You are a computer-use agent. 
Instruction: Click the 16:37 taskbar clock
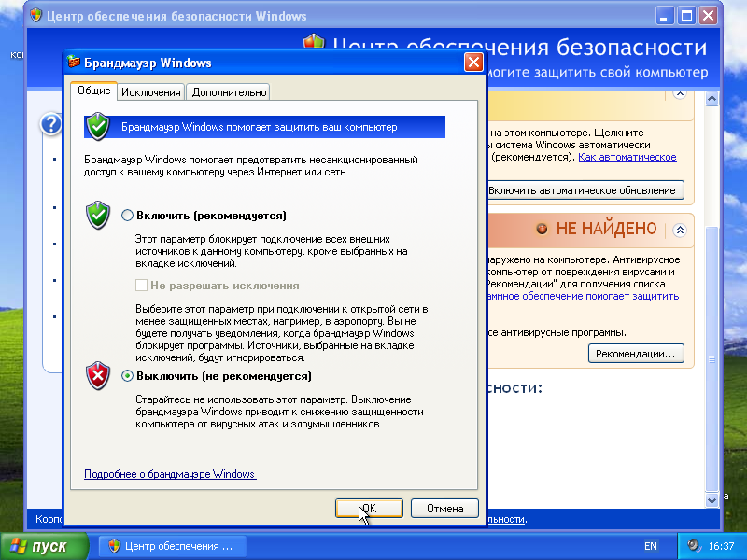[721, 546]
